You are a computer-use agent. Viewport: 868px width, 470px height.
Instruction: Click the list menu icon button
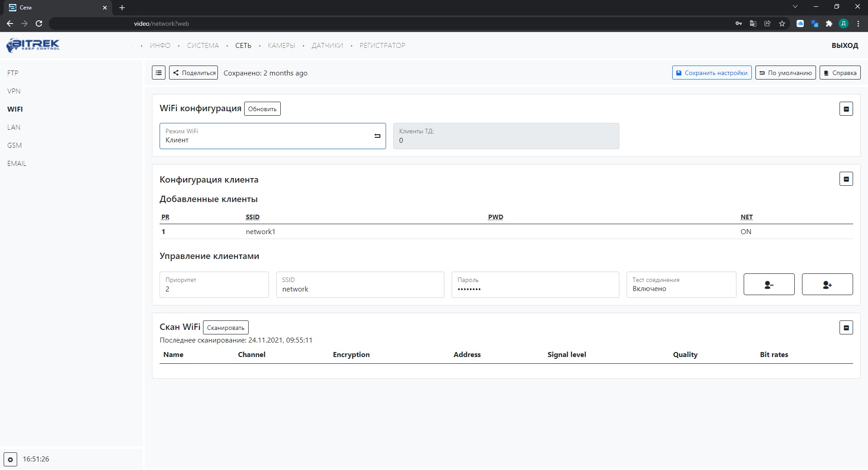pos(158,73)
